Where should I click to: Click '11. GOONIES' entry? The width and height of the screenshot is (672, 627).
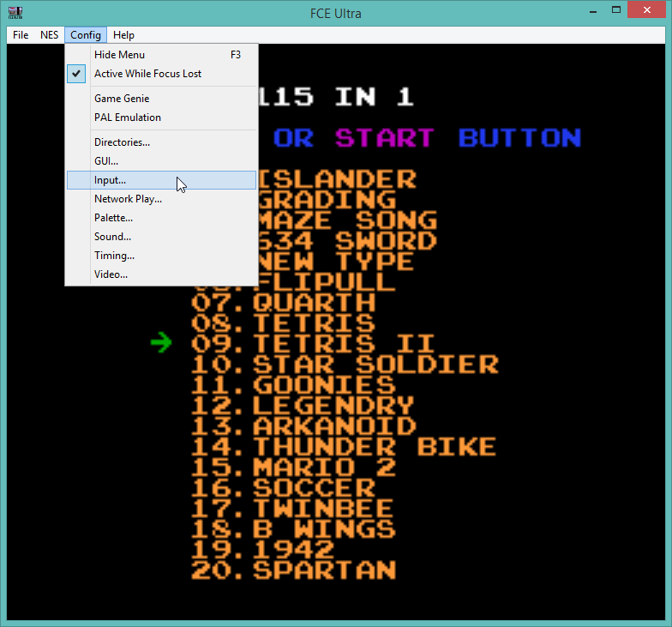(293, 384)
